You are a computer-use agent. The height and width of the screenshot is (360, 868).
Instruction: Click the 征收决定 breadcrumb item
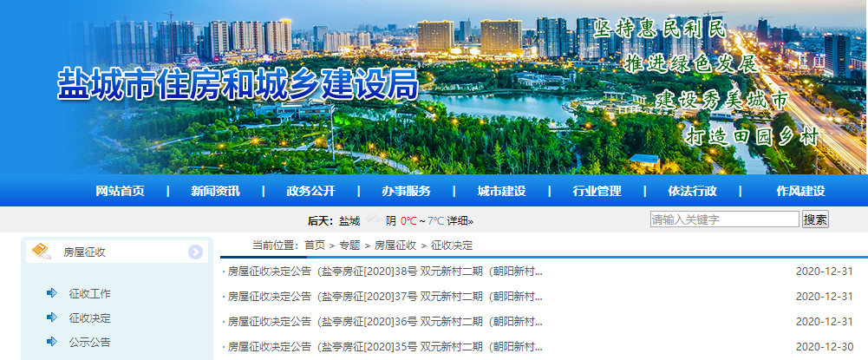pyautogui.click(x=452, y=245)
